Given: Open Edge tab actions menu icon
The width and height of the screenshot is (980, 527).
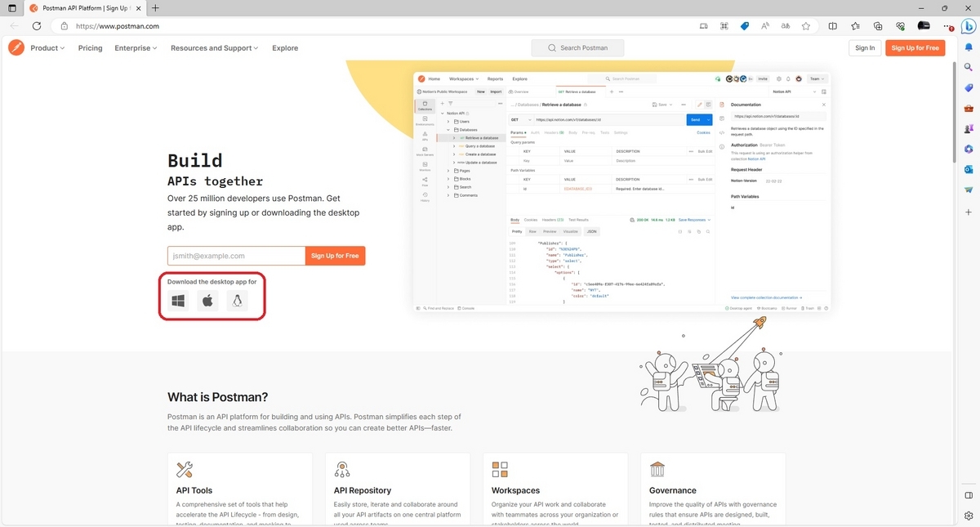Looking at the screenshot, I should coord(11,8).
